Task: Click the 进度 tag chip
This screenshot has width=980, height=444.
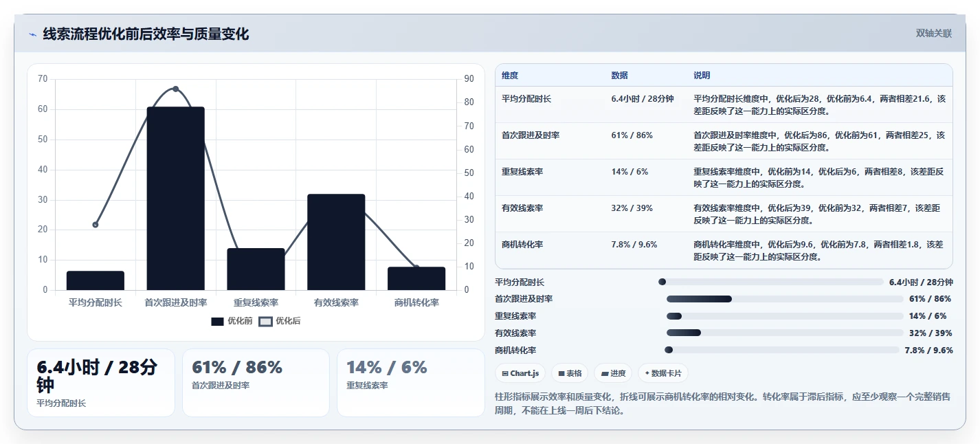Action: point(613,373)
